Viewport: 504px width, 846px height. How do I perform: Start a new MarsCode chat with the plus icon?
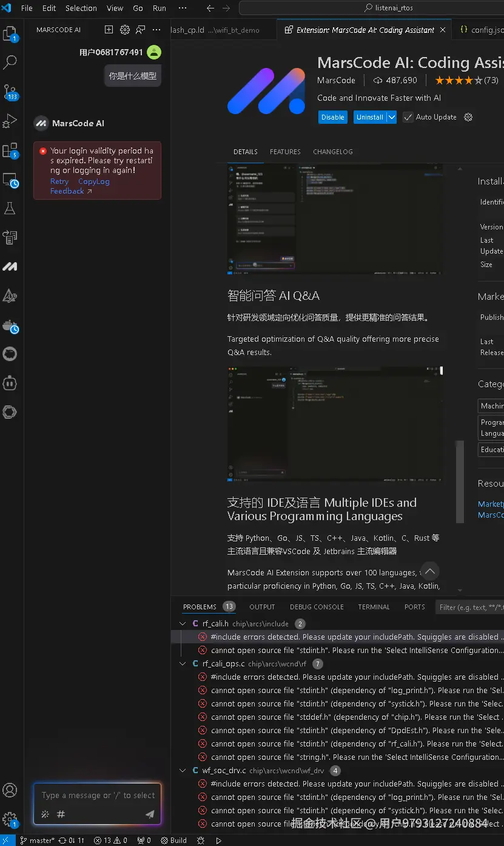pyautogui.click(x=109, y=29)
